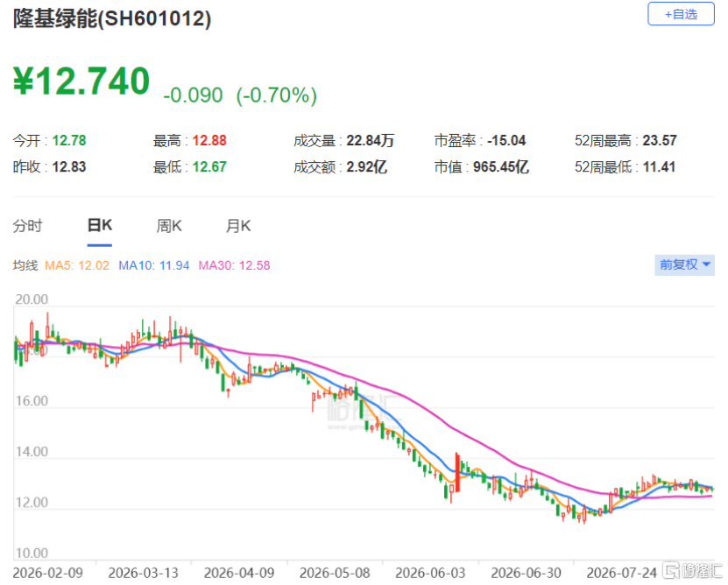Screen dimensions: 728x585
Task: Click the 2026-07-24 date label
Action: click(622, 574)
